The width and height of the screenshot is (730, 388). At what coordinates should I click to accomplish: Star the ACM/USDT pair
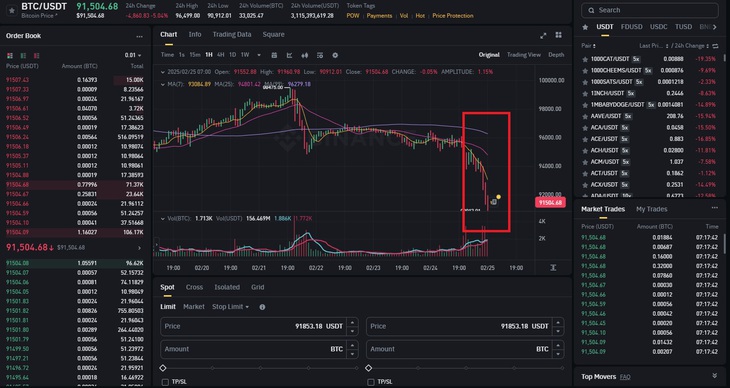click(x=585, y=162)
